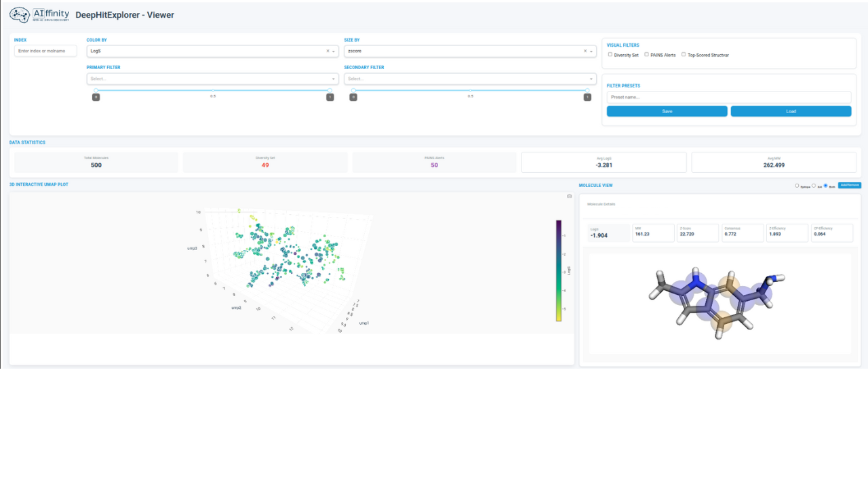Click the Add/Remove button in Molecule View
Image resolution: width=868 pixels, height=488 pixels.
849,185
